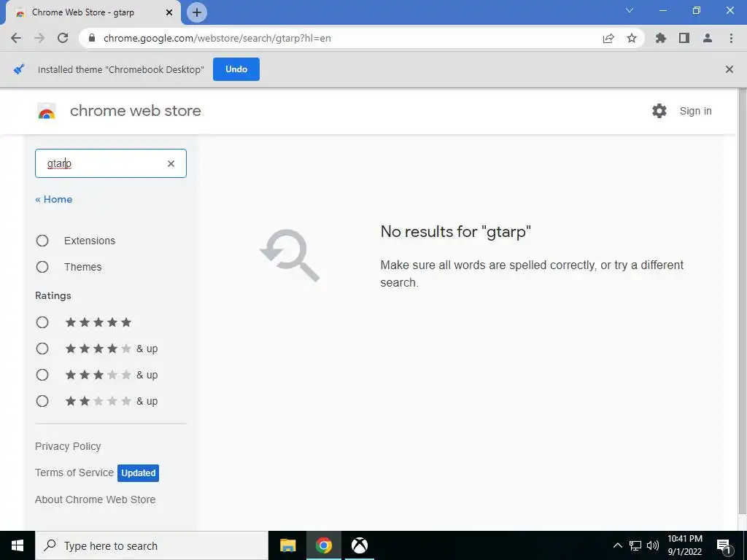Click the Windows taskbar search box
This screenshot has width=747, height=560.
[152, 545]
